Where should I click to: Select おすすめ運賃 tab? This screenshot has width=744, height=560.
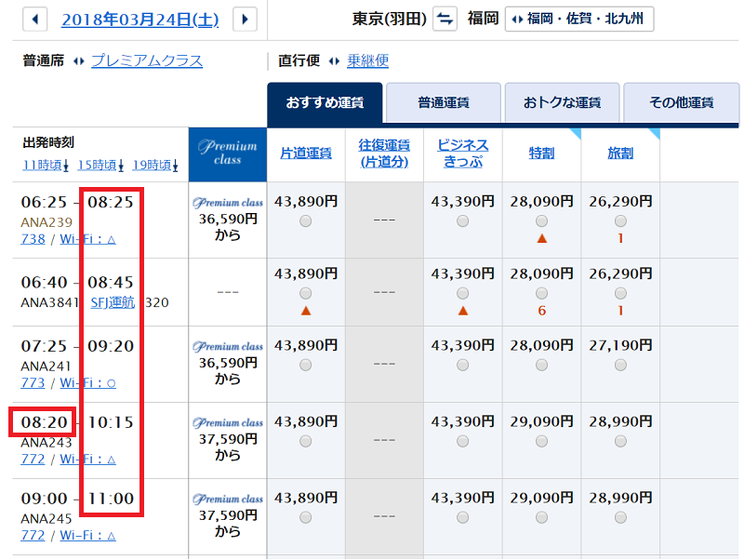pyautogui.click(x=325, y=102)
